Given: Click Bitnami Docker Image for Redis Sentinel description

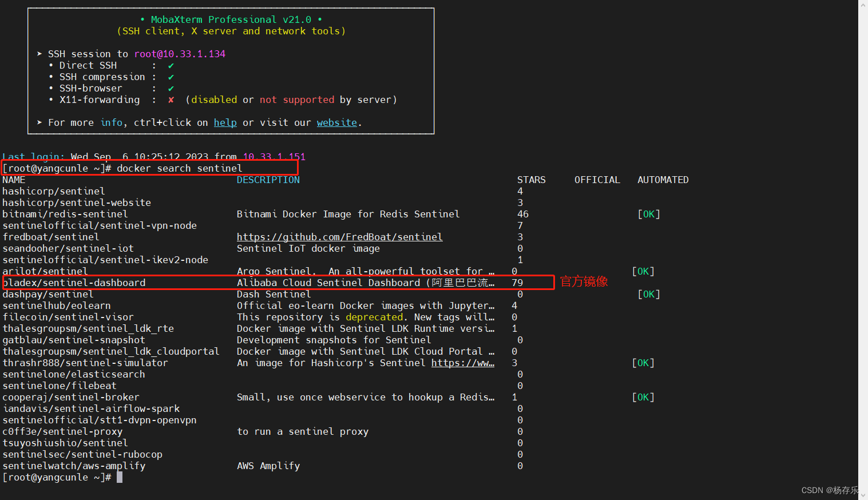Looking at the screenshot, I should [x=348, y=214].
